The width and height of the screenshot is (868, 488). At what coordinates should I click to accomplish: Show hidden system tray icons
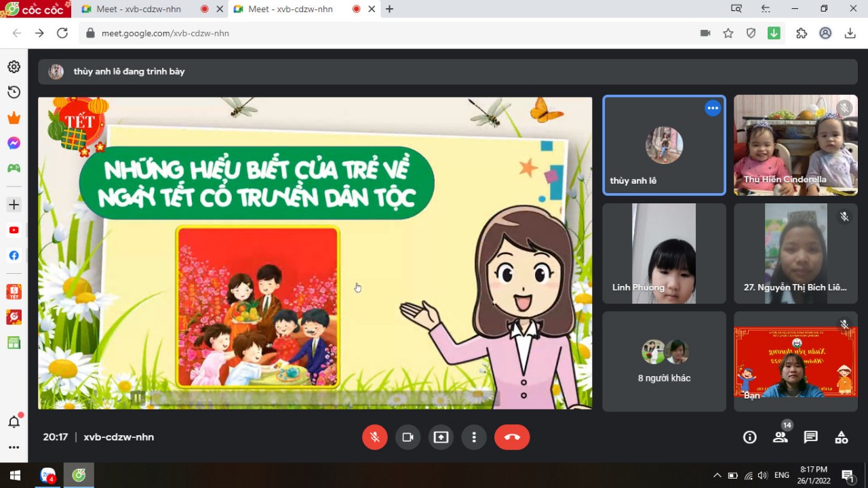pyautogui.click(x=717, y=475)
